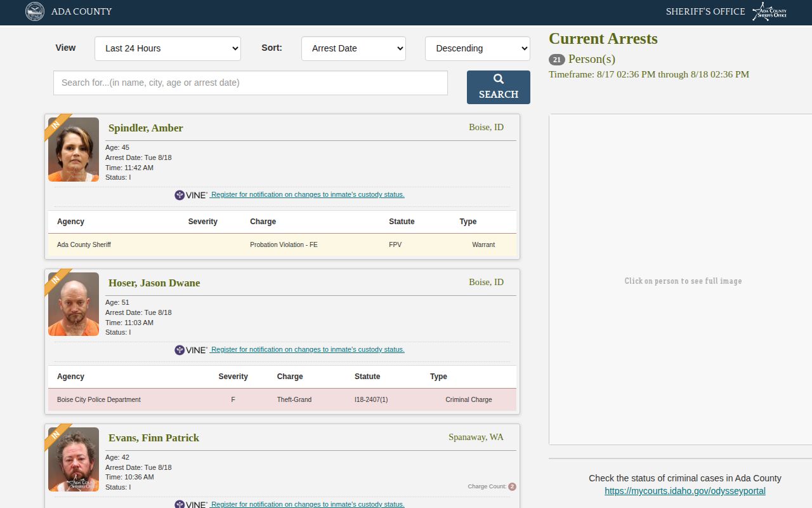The image size is (812, 508).
Task: Open Jason Dwane Hoser's mugshot
Action: click(74, 305)
